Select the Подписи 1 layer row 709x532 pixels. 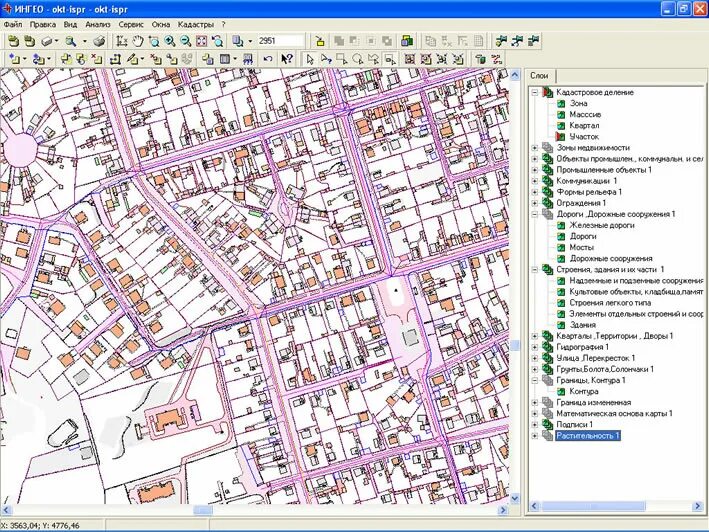574,424
